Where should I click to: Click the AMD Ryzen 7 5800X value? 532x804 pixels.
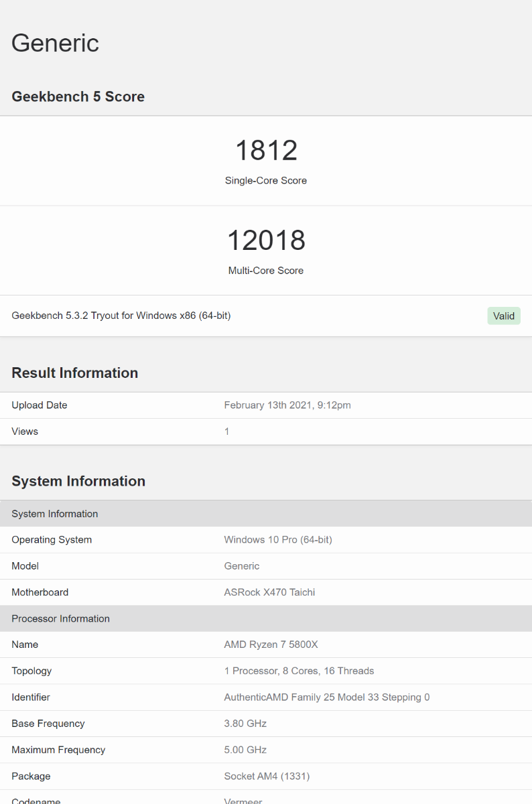point(271,645)
